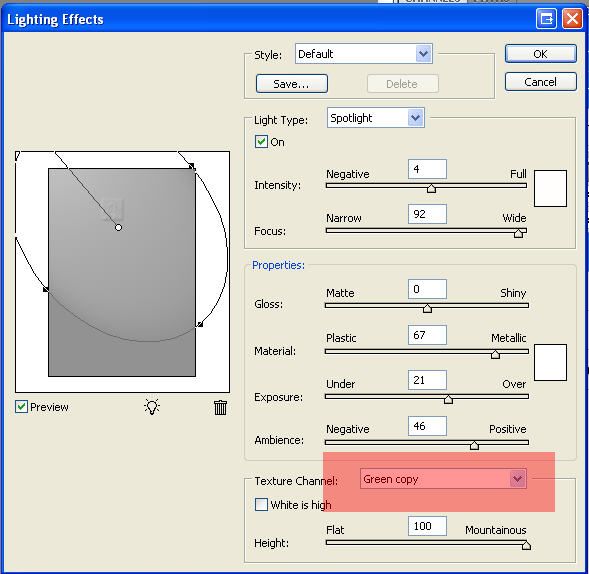This screenshot has height=574, width=589.
Task: Click the OK button
Action: pos(541,54)
